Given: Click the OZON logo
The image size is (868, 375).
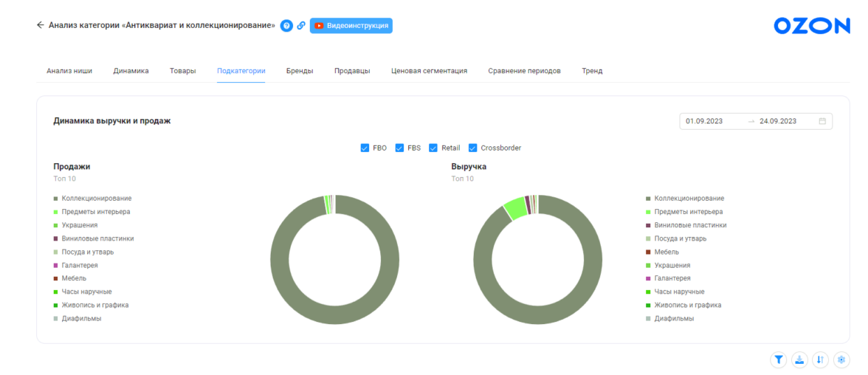Looking at the screenshot, I should pos(812,26).
